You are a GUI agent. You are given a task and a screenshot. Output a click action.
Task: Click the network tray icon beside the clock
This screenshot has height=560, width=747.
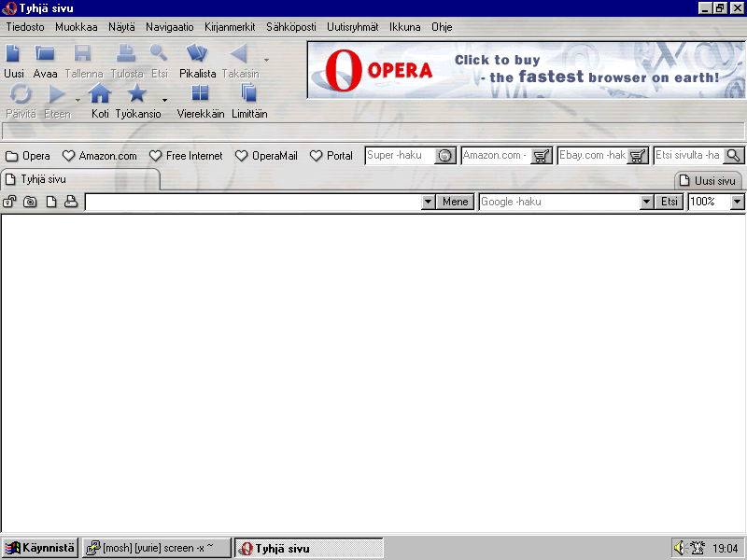click(698, 548)
